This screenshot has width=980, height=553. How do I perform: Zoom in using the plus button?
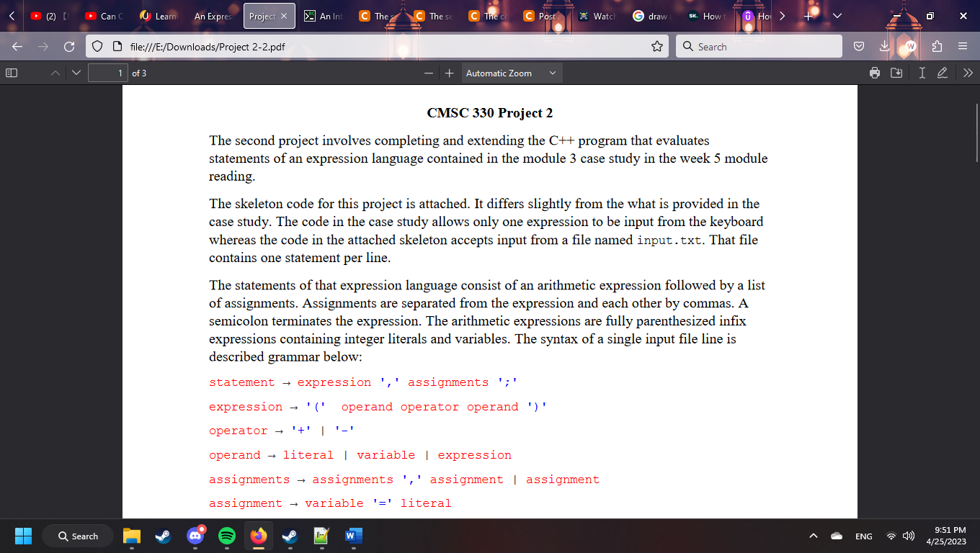pos(449,72)
